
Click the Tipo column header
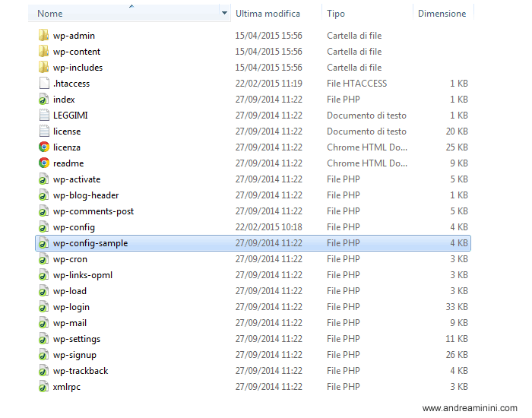tap(336, 14)
